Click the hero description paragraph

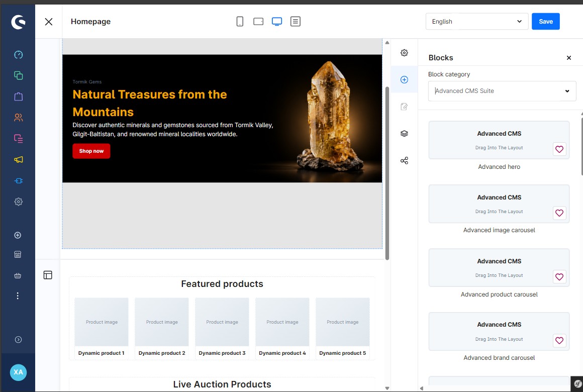173,130
